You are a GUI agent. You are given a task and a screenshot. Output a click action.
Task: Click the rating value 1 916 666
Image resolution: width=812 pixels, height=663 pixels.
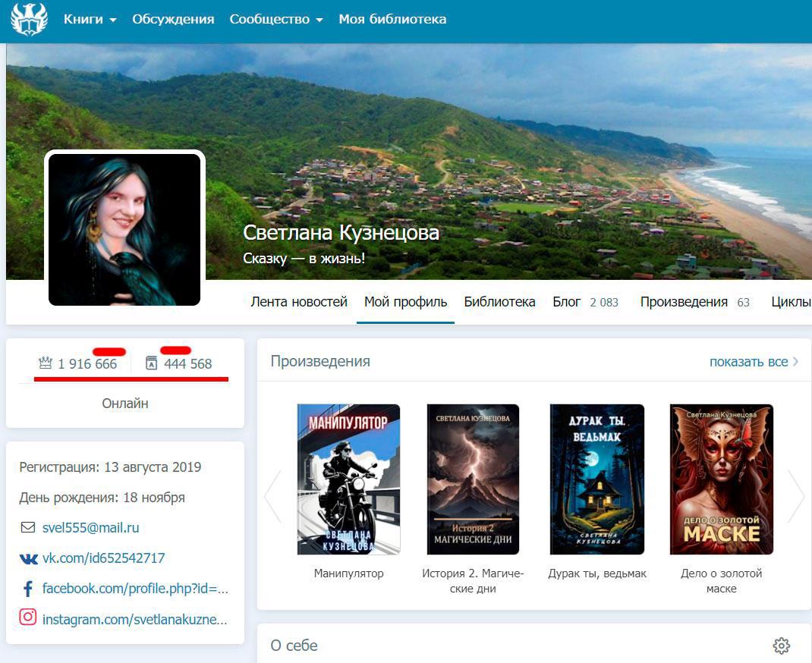pyautogui.click(x=87, y=364)
